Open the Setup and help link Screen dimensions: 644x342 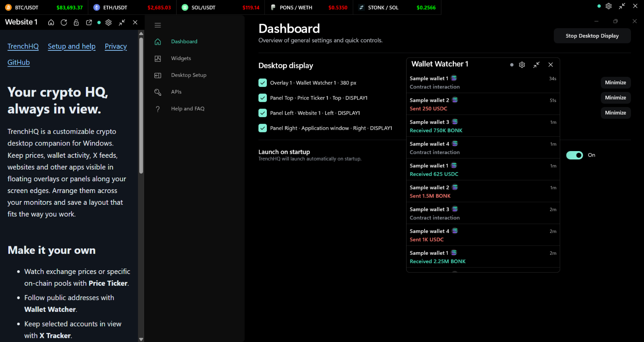pos(72,46)
